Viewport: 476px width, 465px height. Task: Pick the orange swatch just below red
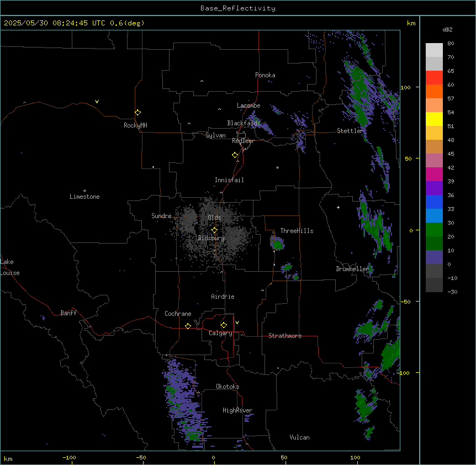(x=434, y=91)
